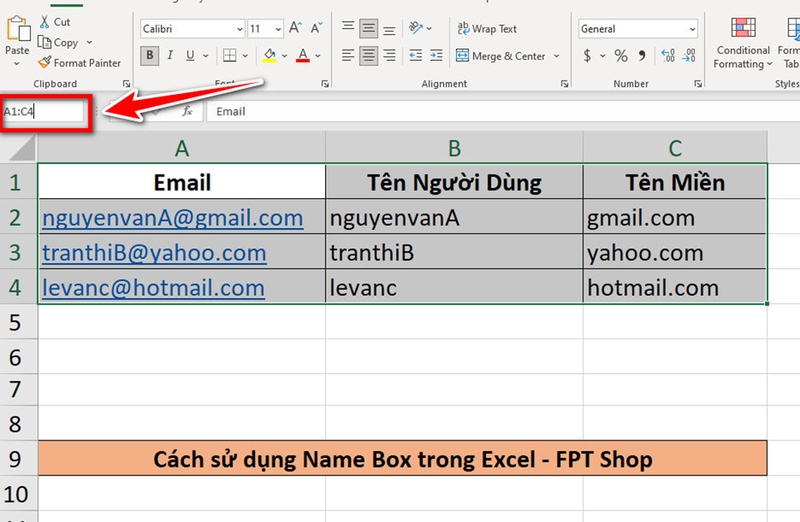Toggle Underline formatting
This screenshot has width=800, height=522.
point(190,56)
